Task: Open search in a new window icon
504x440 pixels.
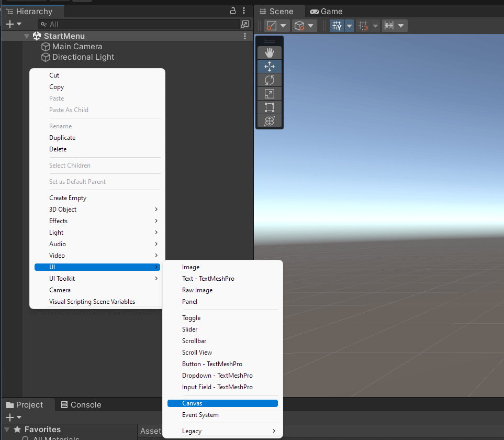Action: coord(245,24)
